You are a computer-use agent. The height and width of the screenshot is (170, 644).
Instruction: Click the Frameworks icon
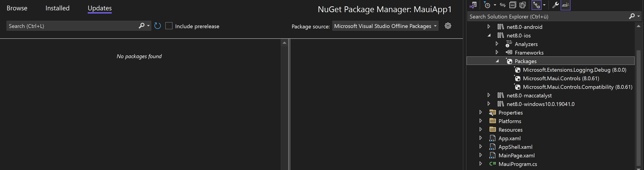509,52
